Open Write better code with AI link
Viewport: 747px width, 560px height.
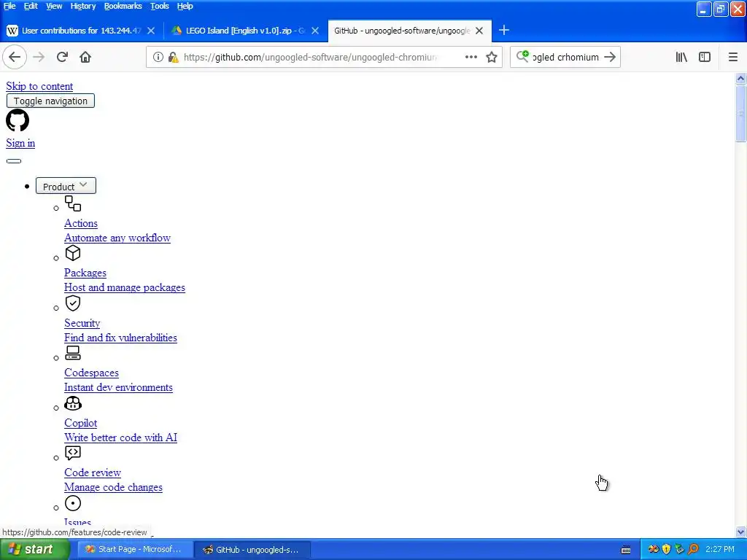(x=120, y=437)
